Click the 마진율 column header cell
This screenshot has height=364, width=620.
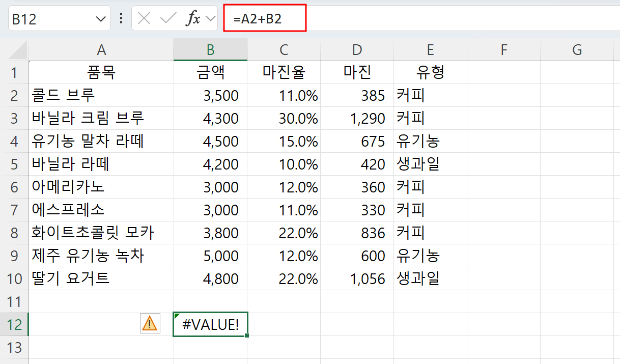[284, 72]
